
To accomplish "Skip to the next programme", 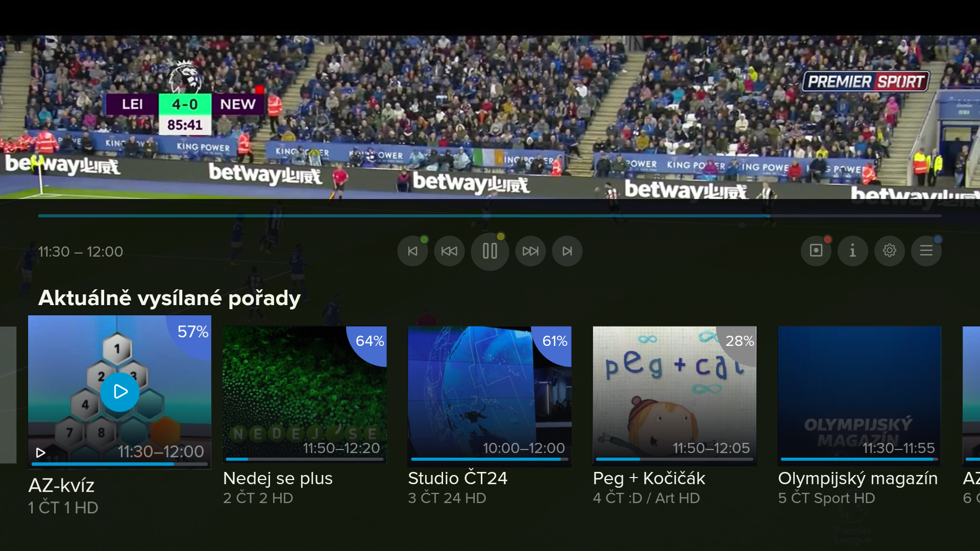I will tap(567, 251).
